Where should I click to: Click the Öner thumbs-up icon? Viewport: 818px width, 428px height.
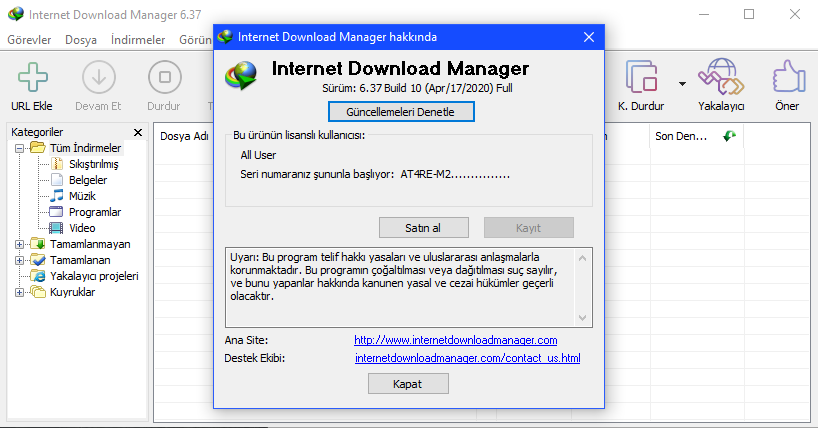tap(789, 77)
